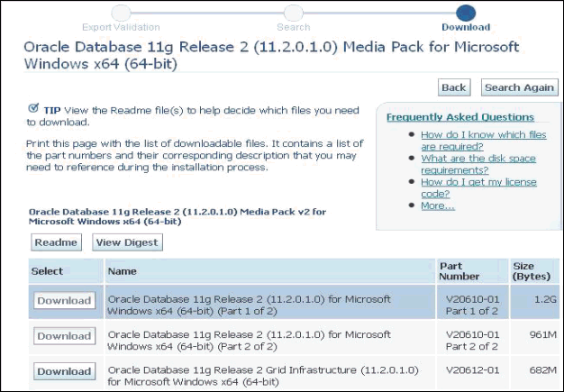Image resolution: width=564 pixels, height=392 pixels.
Task: Select the Download step circle
Action: click(466, 13)
